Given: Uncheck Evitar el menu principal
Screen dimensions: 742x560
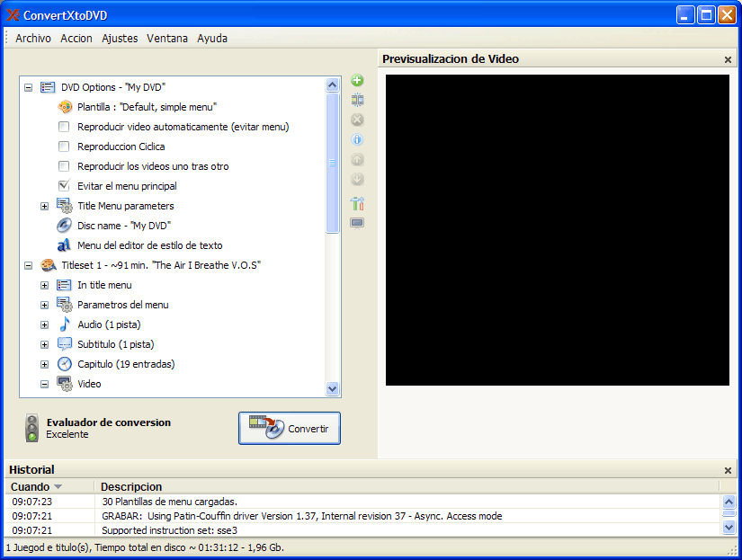Looking at the screenshot, I should [64, 186].
